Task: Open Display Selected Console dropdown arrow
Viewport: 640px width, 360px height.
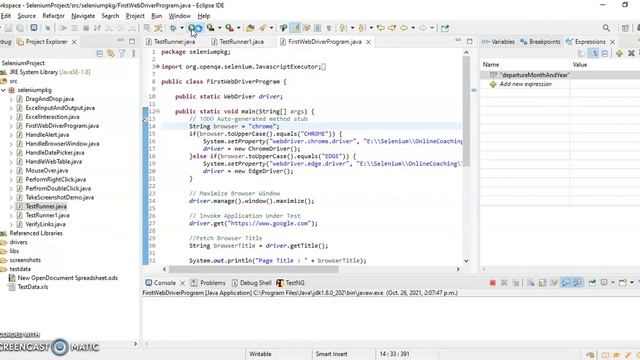Action: click(x=613, y=282)
